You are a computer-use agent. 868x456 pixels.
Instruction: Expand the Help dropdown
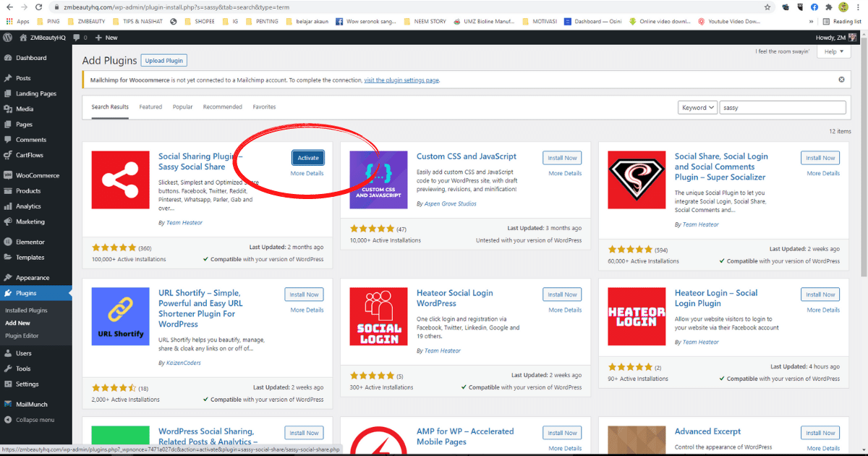(x=834, y=51)
